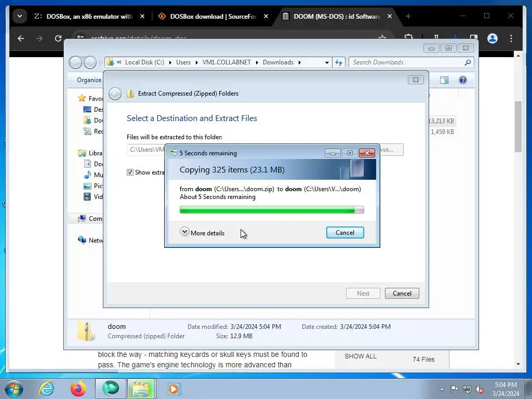Click muted volume tray icon

(480, 389)
